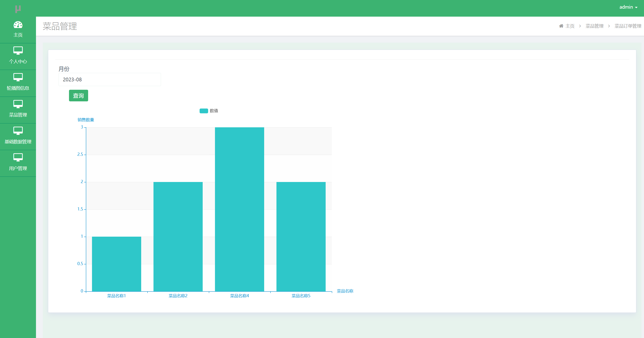Click the dashboard gauge icon for 主页
This screenshot has height=338, width=644.
(18, 25)
